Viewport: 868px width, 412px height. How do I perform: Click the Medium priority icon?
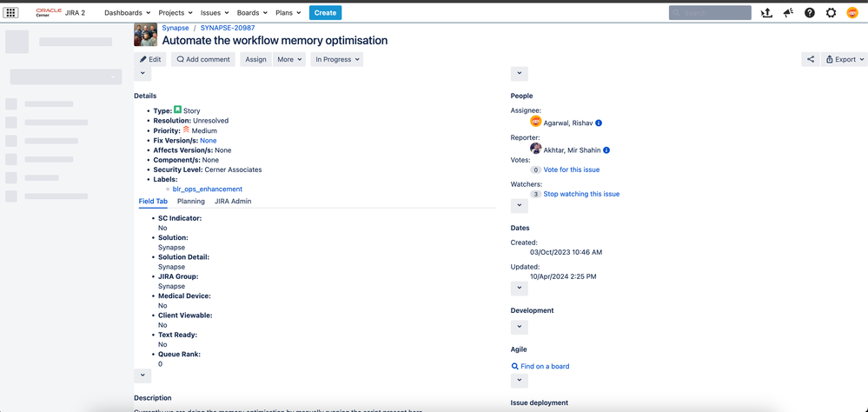186,130
